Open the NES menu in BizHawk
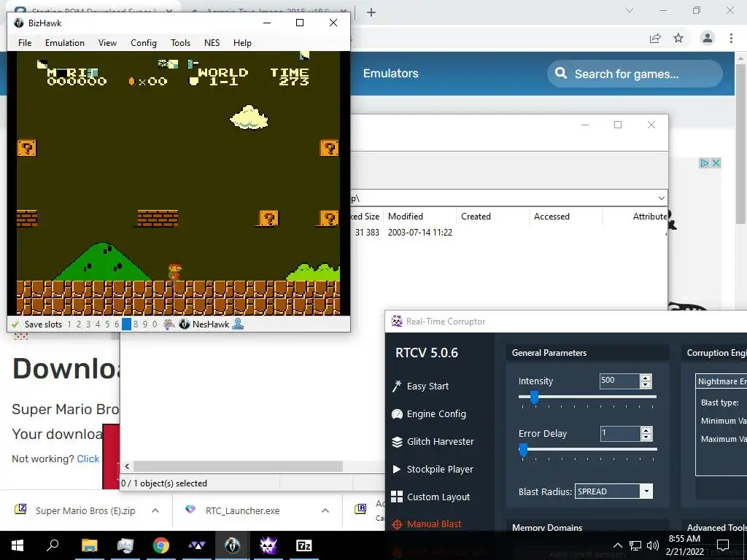Screen dimensions: 747x560 (x=212, y=43)
